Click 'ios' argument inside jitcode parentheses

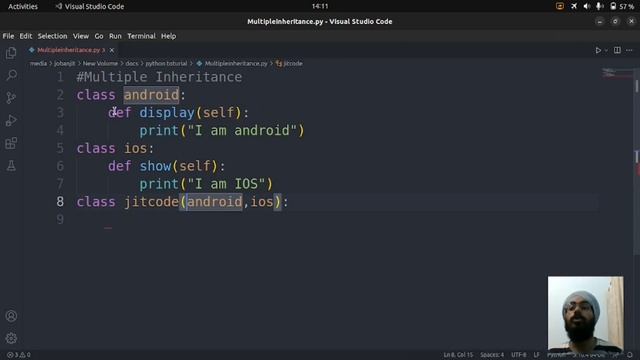(262, 202)
